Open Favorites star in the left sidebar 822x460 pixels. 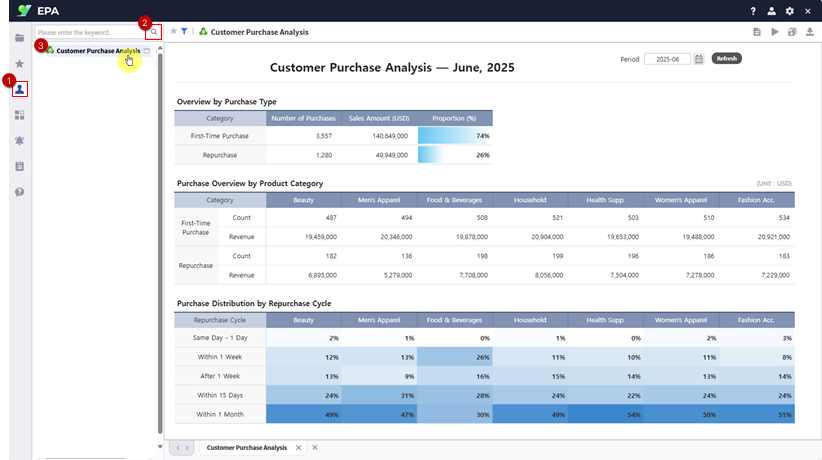coord(19,63)
